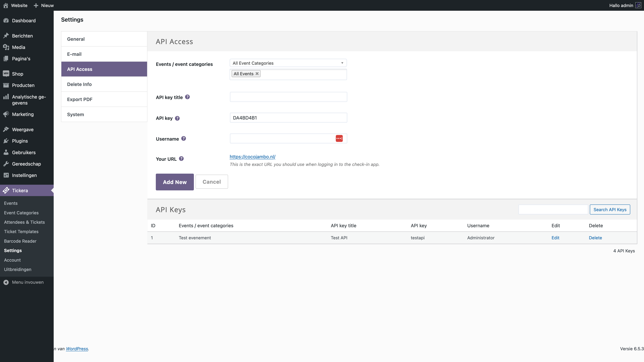
Task: Open the Events submenu item
Action: point(11,203)
